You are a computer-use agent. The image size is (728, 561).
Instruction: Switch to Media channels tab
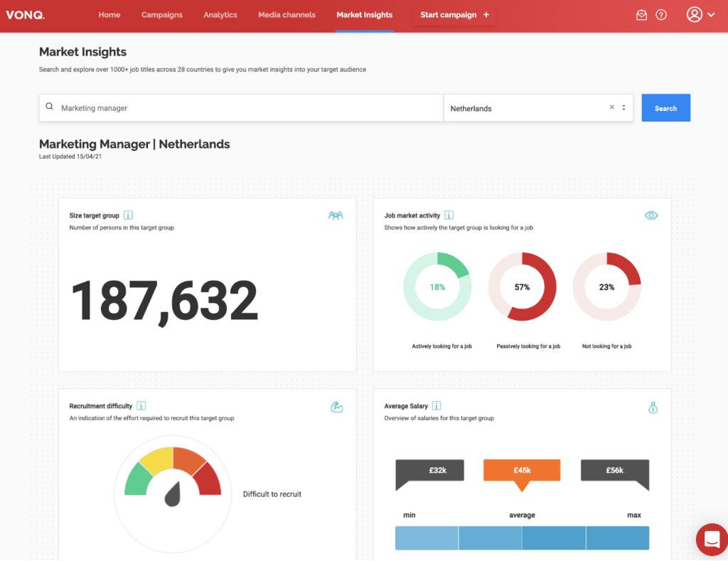coord(287,15)
